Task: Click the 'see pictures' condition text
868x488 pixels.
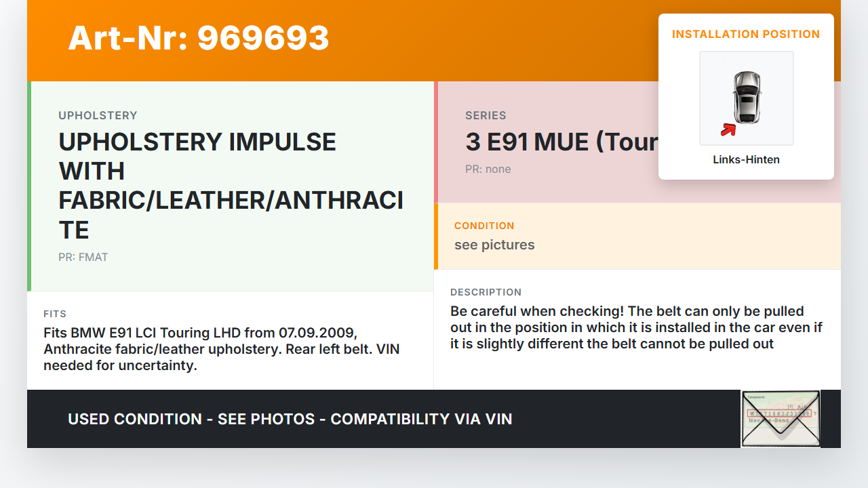Action: click(x=494, y=245)
